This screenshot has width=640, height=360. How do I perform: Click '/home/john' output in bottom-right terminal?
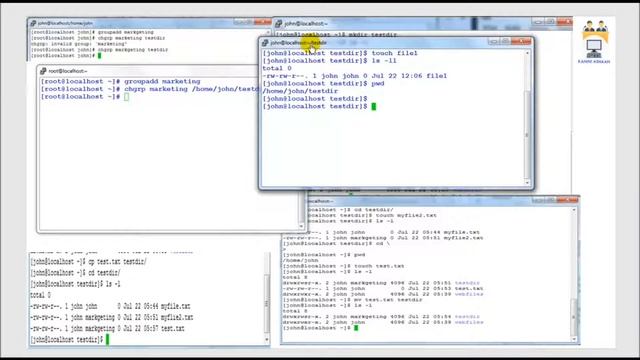[x=300, y=260]
